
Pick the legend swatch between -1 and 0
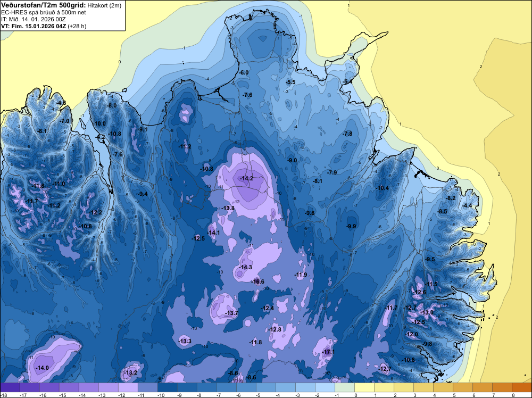345,387
